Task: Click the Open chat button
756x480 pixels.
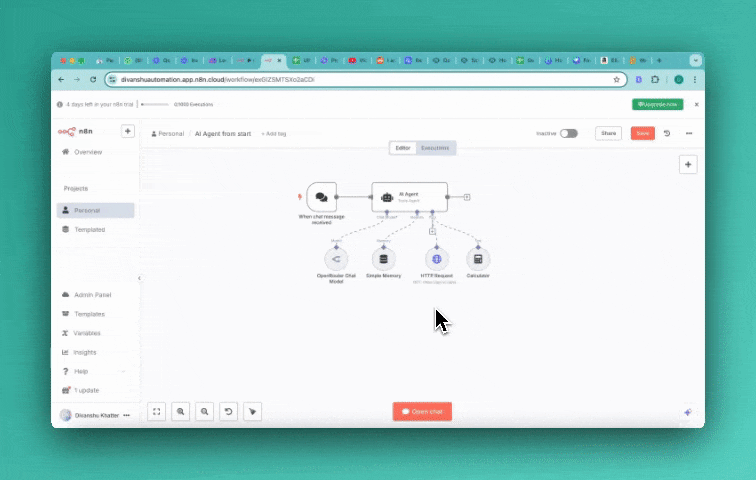Action: click(x=422, y=412)
